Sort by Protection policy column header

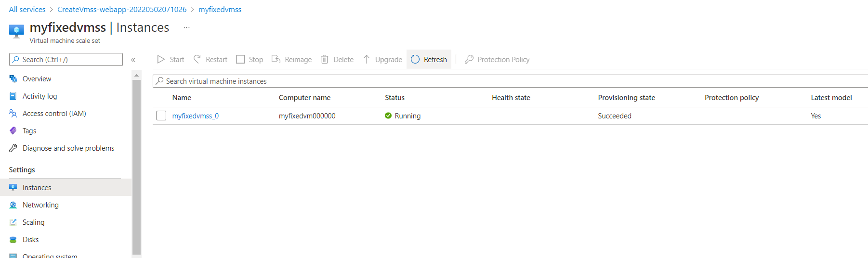pyautogui.click(x=732, y=98)
